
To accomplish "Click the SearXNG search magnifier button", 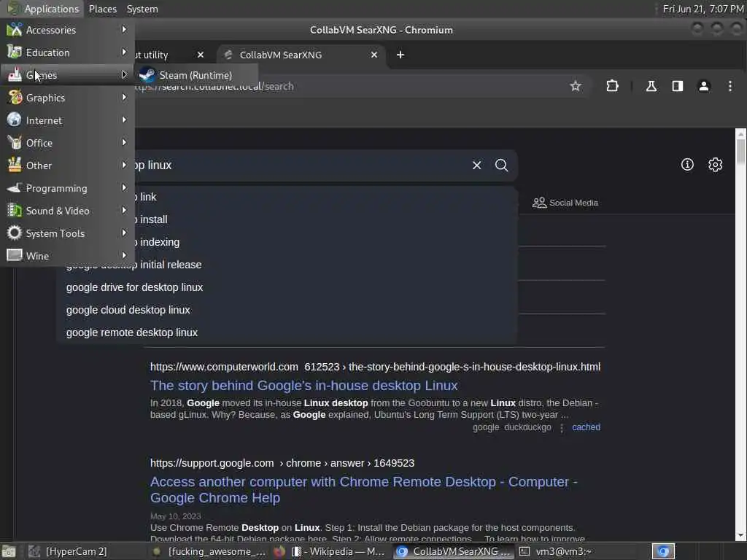I will point(501,166).
